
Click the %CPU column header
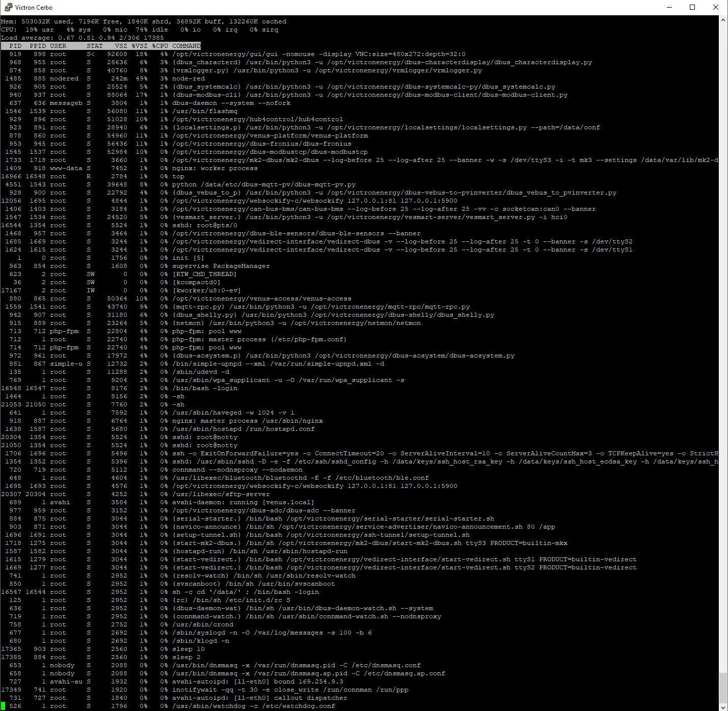tap(160, 46)
